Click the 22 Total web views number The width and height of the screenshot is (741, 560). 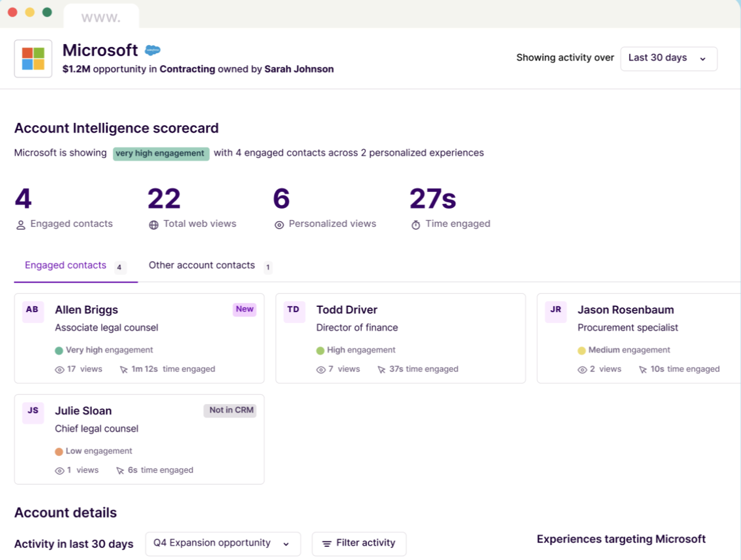click(x=164, y=199)
